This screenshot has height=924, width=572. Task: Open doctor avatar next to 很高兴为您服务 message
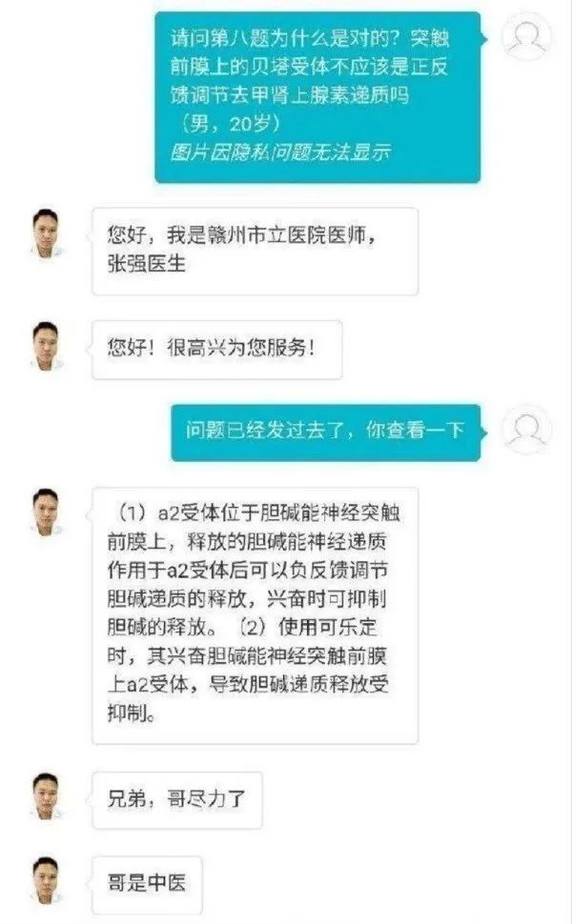pyautogui.click(x=46, y=347)
